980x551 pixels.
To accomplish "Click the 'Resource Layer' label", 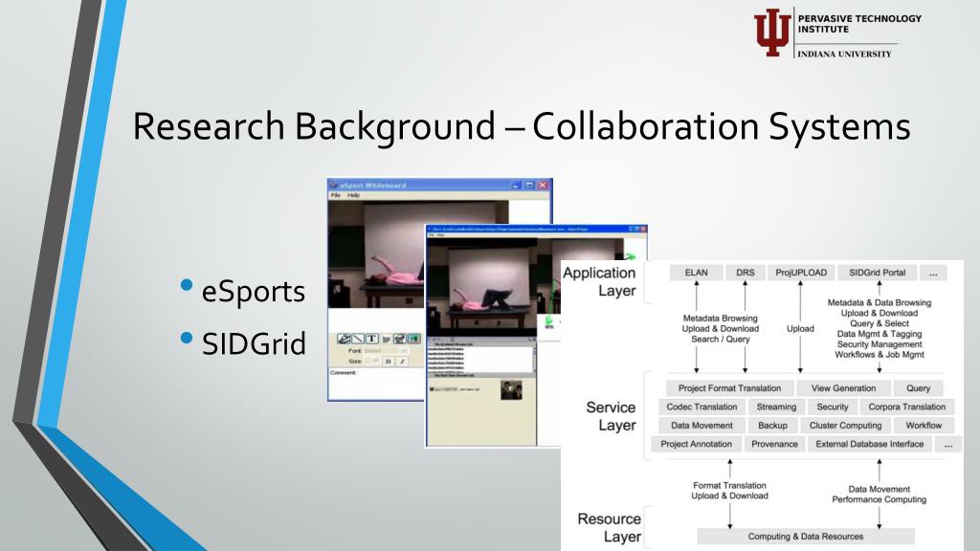I will point(610,528).
